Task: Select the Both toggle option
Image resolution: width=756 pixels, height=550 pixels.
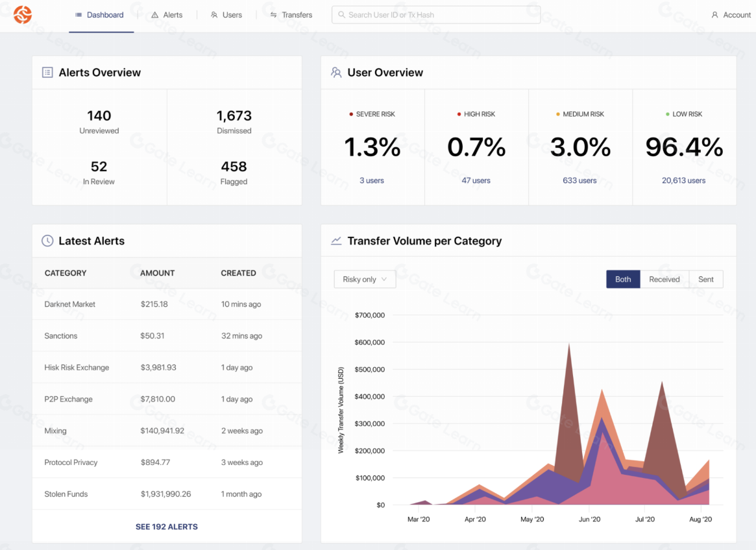Action: click(623, 280)
